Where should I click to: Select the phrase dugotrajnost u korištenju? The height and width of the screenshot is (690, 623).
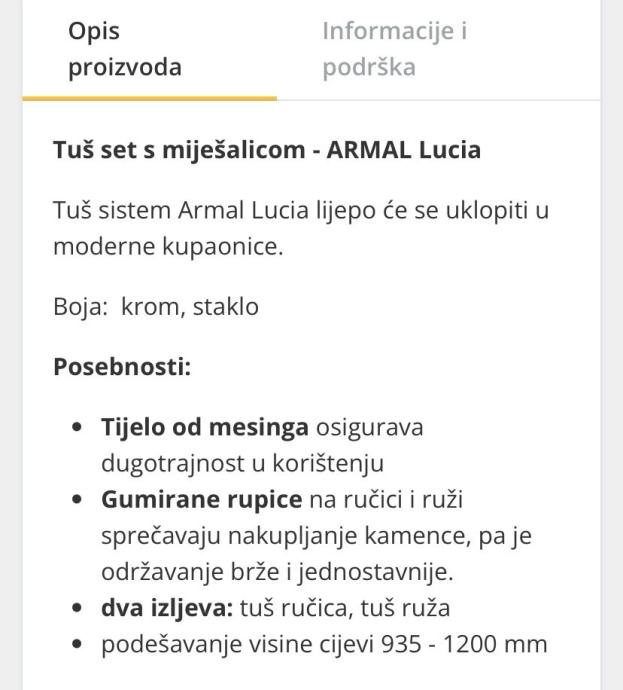(242, 464)
